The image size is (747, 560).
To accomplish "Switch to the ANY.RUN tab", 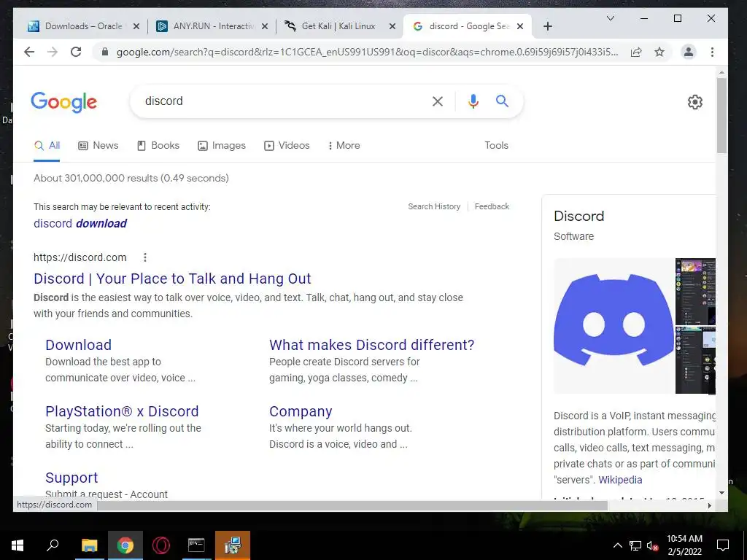I will click(x=212, y=26).
